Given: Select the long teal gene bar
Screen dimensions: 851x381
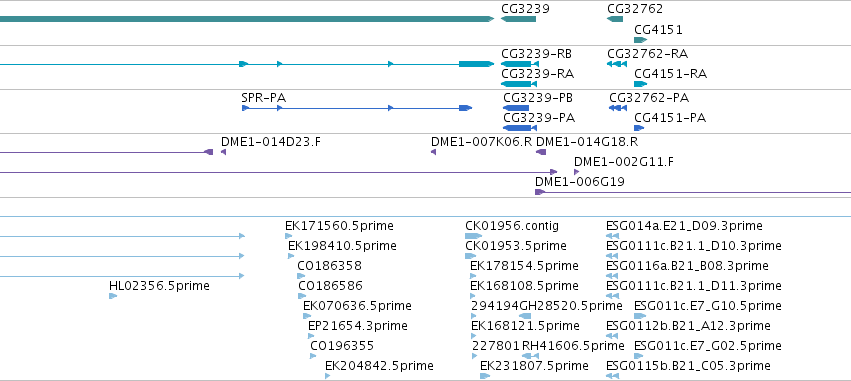Looking at the screenshot, I should click(x=247, y=19).
